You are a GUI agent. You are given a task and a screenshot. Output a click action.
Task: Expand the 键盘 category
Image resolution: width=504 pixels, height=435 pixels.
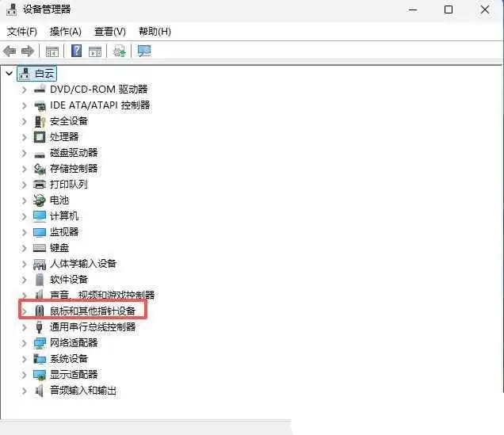tap(24, 248)
